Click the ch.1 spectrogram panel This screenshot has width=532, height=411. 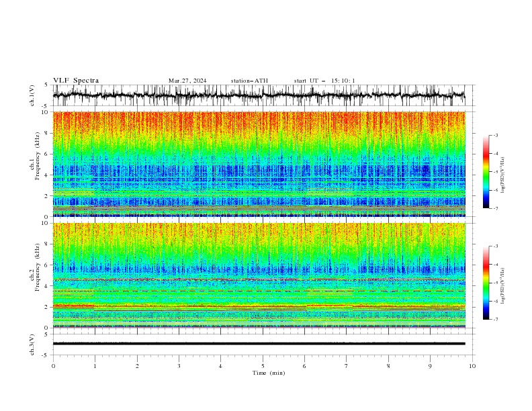click(259, 164)
